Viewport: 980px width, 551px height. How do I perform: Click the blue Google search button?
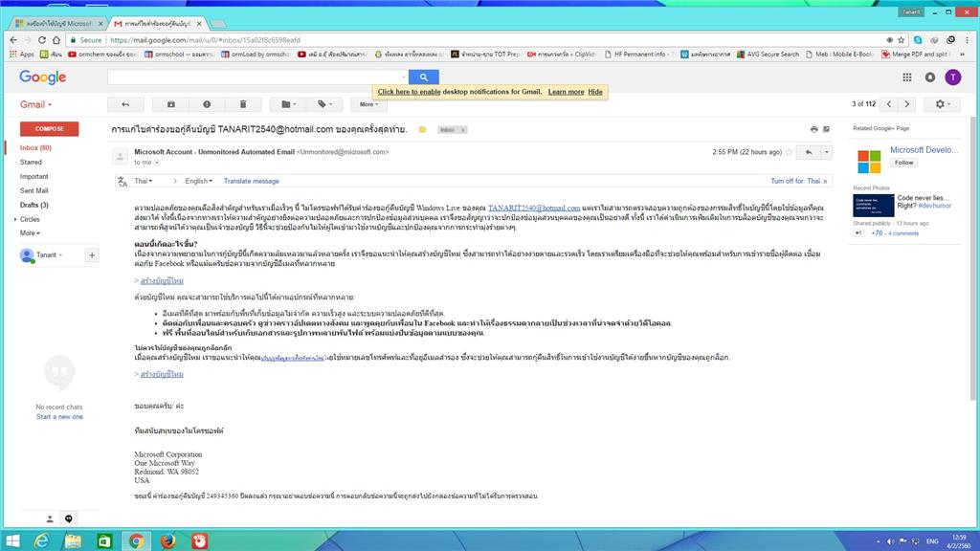[424, 77]
